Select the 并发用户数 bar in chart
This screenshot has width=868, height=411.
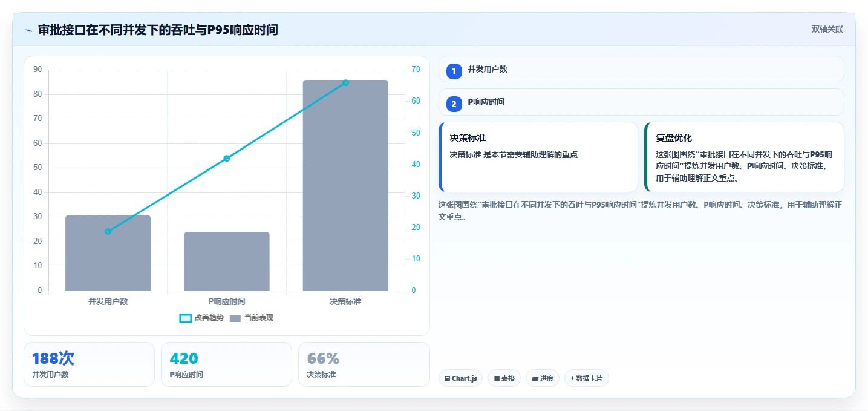pos(108,253)
